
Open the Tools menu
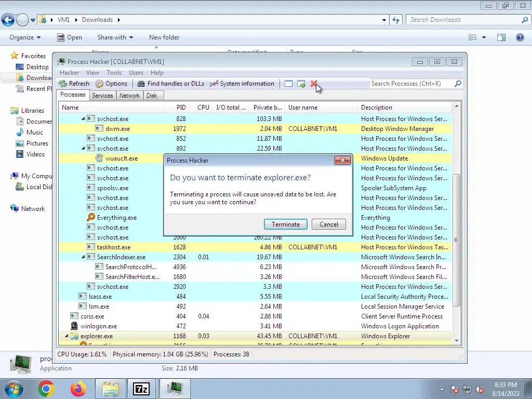[x=114, y=73]
